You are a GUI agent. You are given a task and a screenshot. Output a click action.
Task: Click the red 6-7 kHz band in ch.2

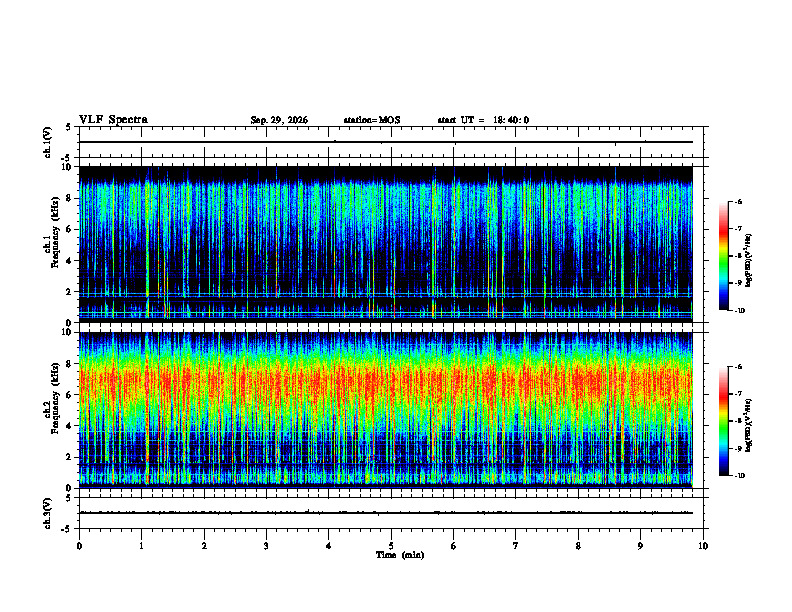pyautogui.click(x=386, y=381)
